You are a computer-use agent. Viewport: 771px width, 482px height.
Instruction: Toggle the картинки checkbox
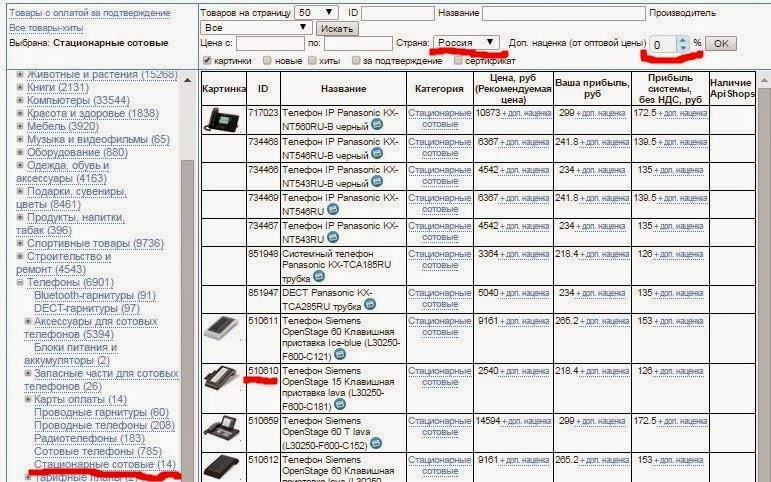[x=207, y=60]
